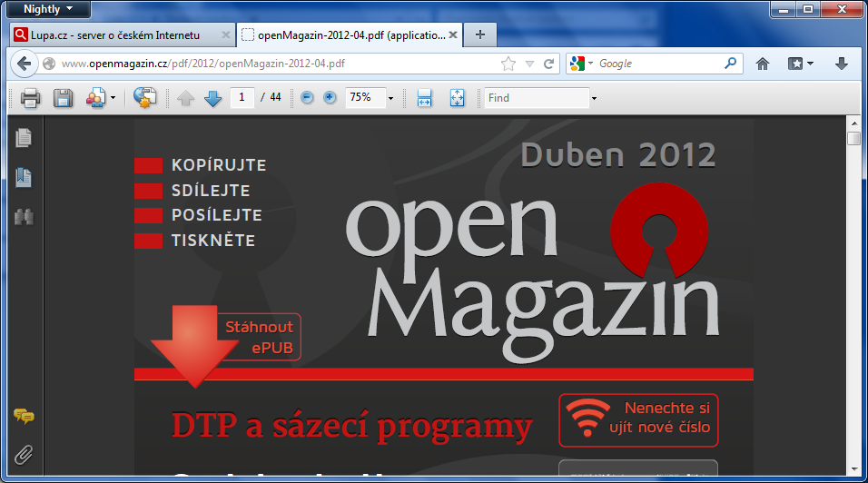Open the Find options dropdown arrow
Viewport: 868px width, 483px height.
[x=594, y=98]
